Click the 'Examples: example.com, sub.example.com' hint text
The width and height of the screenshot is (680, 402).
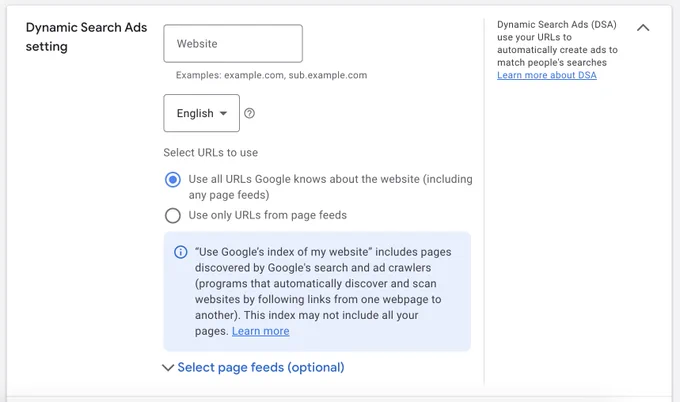pos(271,75)
